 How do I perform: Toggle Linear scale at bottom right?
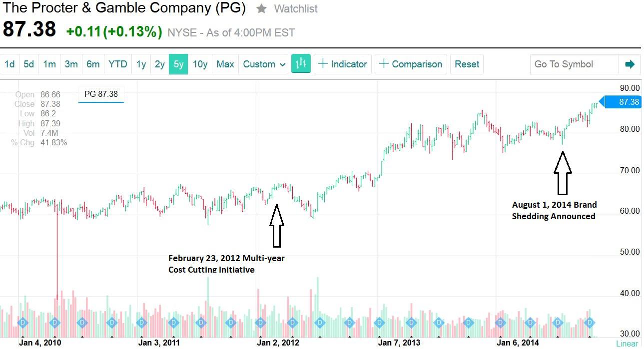pos(627,344)
